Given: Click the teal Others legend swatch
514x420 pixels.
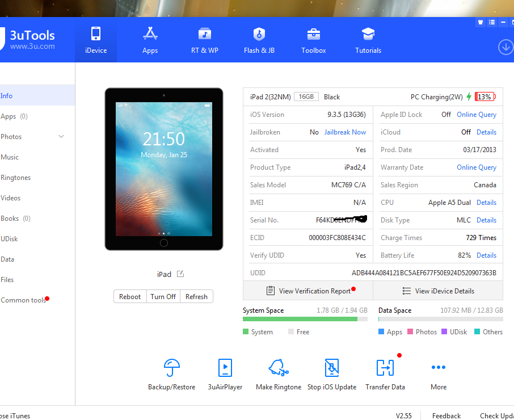Looking at the screenshot, I should [x=477, y=331].
